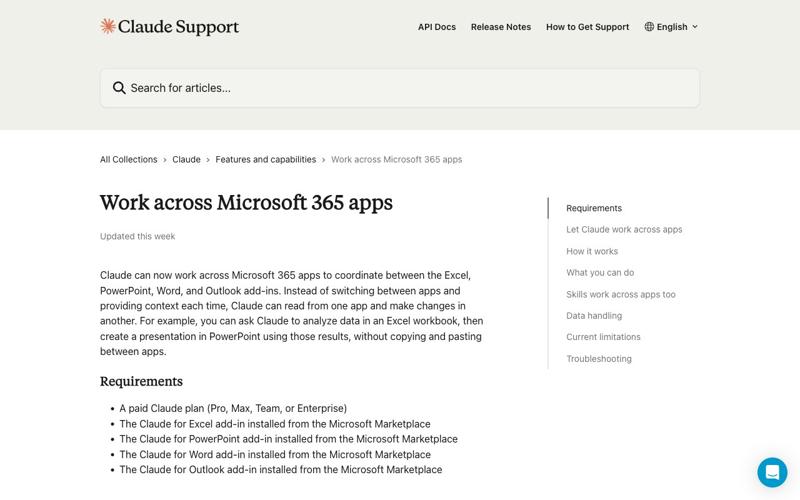Go to Features and capabilities breadcrumb
Viewport: 800px width, 500px height.
(x=266, y=159)
